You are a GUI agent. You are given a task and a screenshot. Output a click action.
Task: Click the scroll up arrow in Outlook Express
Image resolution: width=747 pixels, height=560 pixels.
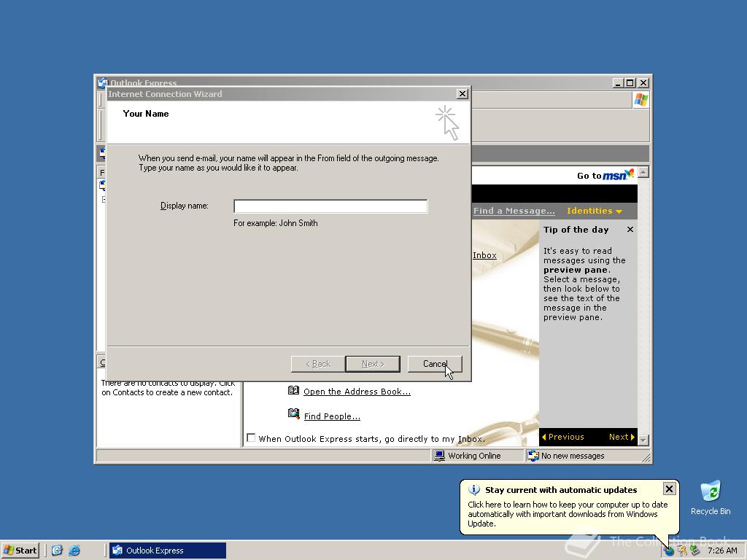643,172
